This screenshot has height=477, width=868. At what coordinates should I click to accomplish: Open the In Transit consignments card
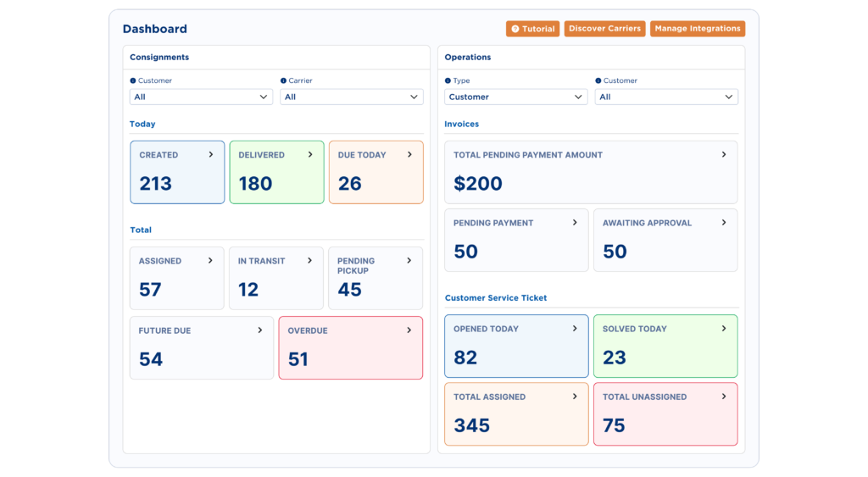coord(275,279)
